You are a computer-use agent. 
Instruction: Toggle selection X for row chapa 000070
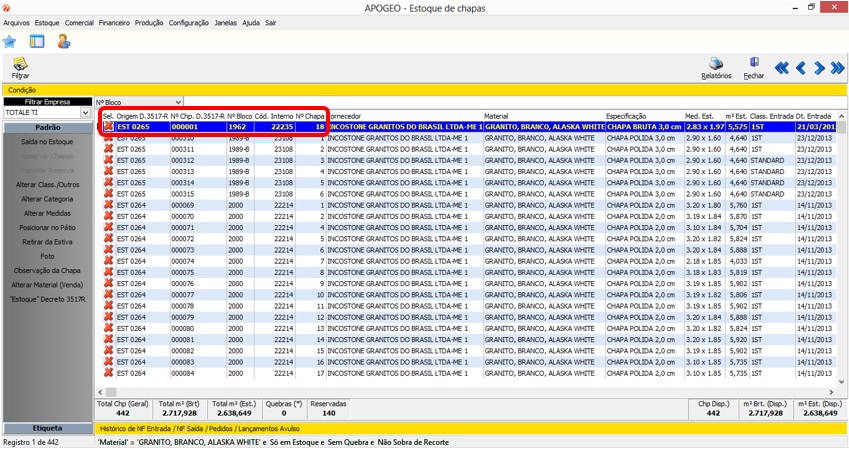tap(108, 216)
